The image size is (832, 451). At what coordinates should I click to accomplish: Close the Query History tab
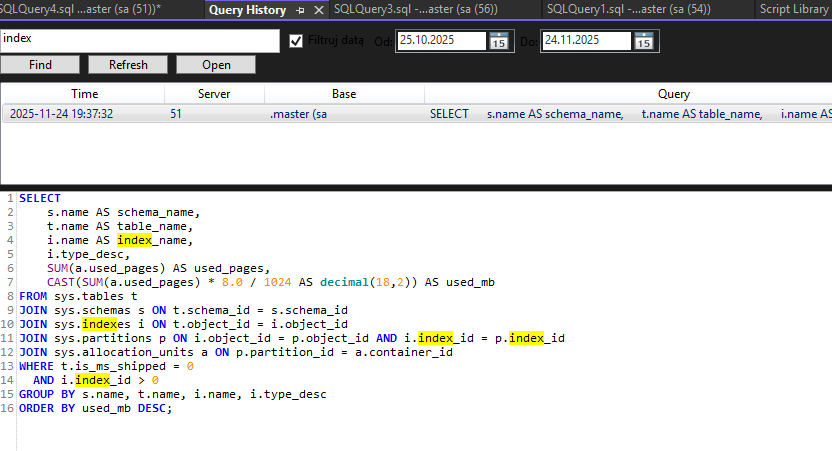(x=318, y=10)
